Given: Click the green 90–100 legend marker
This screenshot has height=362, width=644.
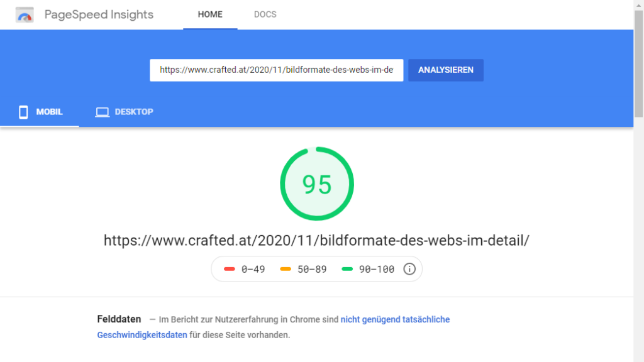Looking at the screenshot, I should coord(347,269).
